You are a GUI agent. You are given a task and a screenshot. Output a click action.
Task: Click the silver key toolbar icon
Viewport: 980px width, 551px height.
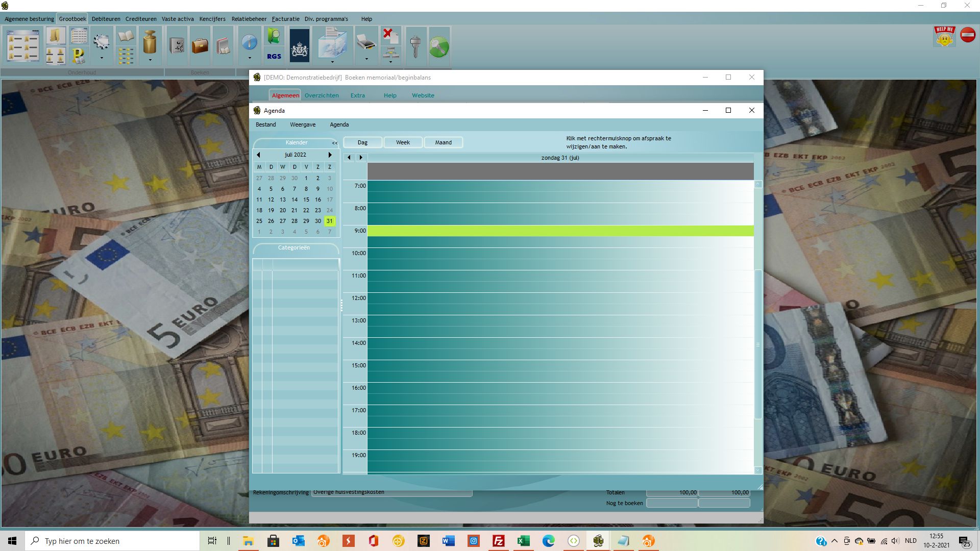[x=415, y=46]
